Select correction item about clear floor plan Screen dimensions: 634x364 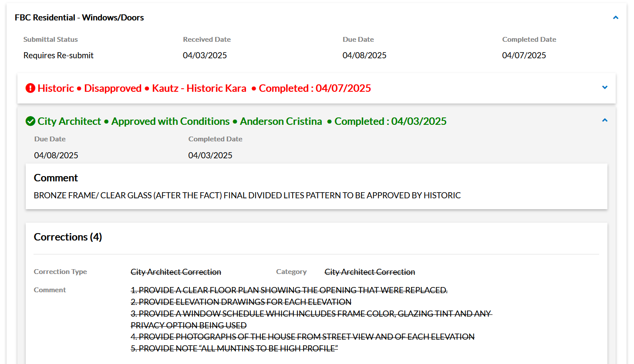click(289, 290)
